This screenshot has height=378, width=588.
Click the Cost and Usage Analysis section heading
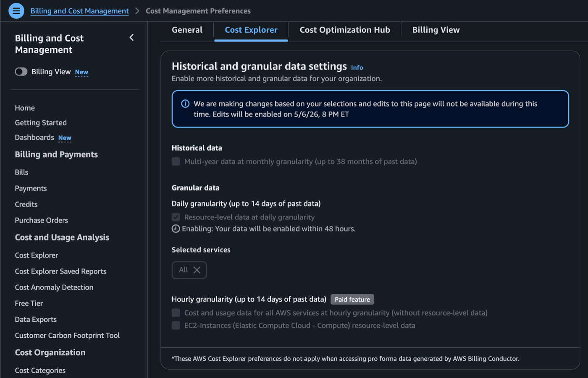62,237
